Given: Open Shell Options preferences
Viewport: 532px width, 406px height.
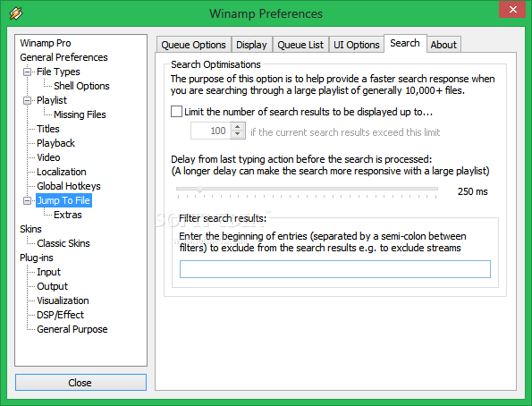Looking at the screenshot, I should pos(81,86).
